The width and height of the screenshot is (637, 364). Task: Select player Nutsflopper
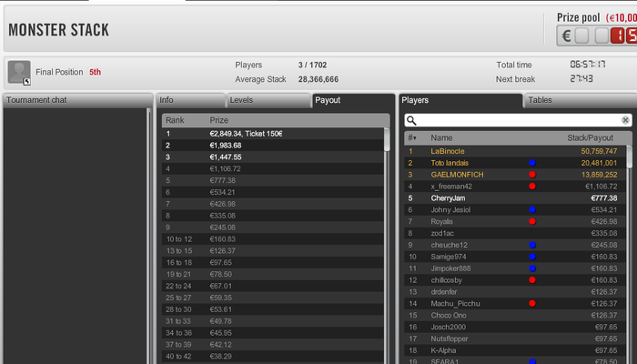(x=516, y=339)
